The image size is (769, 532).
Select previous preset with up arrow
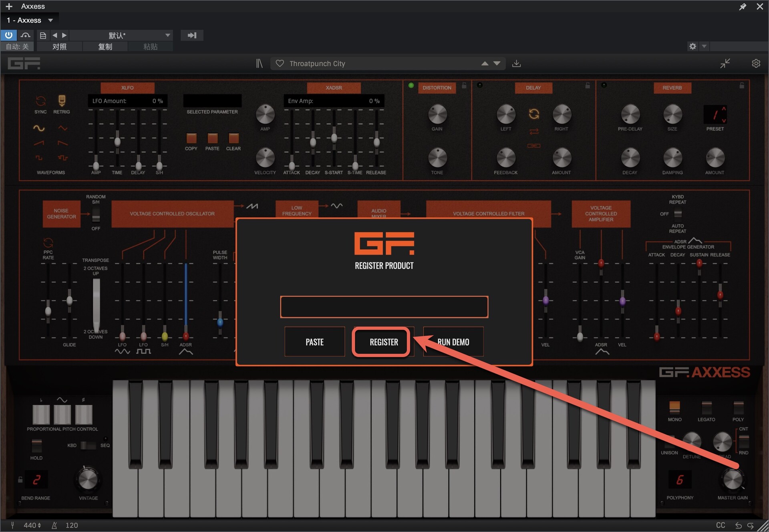pyautogui.click(x=485, y=63)
